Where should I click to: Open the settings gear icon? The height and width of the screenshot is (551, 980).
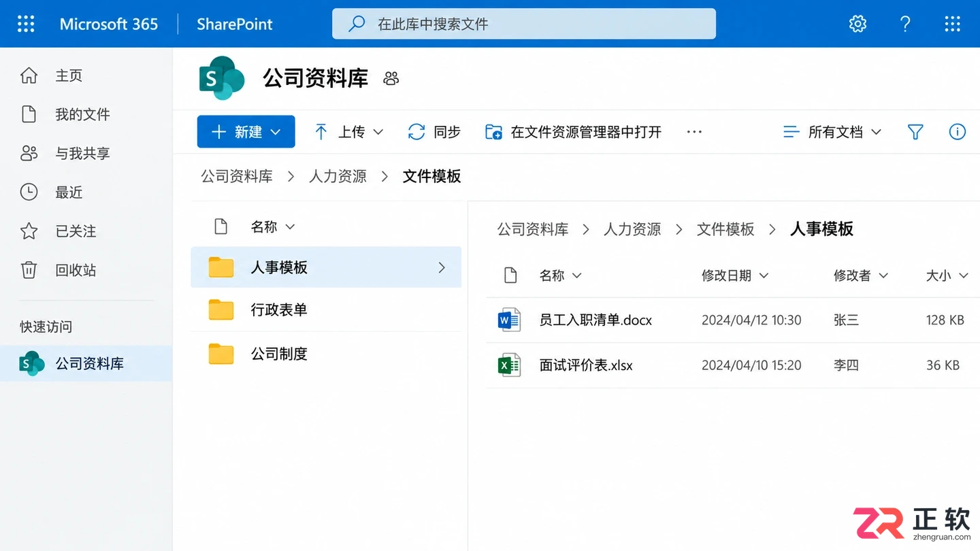857,24
